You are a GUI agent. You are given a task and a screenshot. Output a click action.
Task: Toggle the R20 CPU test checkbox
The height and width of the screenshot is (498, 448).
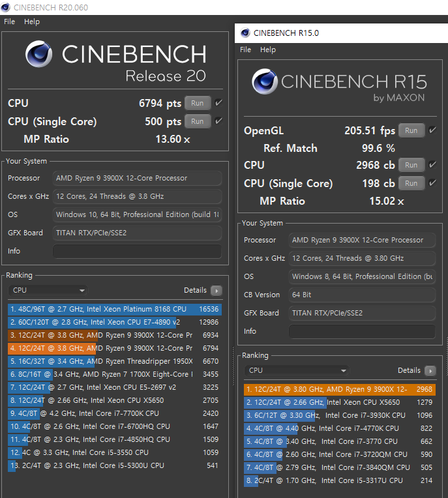point(218,102)
